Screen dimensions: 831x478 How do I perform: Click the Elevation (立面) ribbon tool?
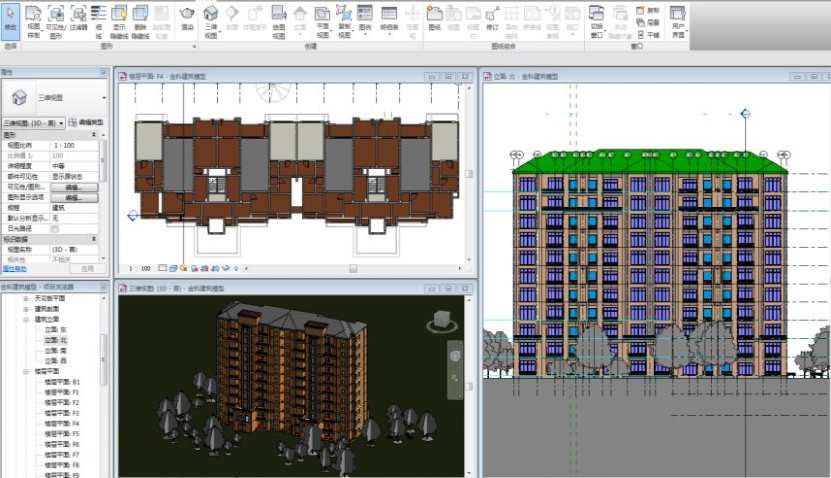300,19
